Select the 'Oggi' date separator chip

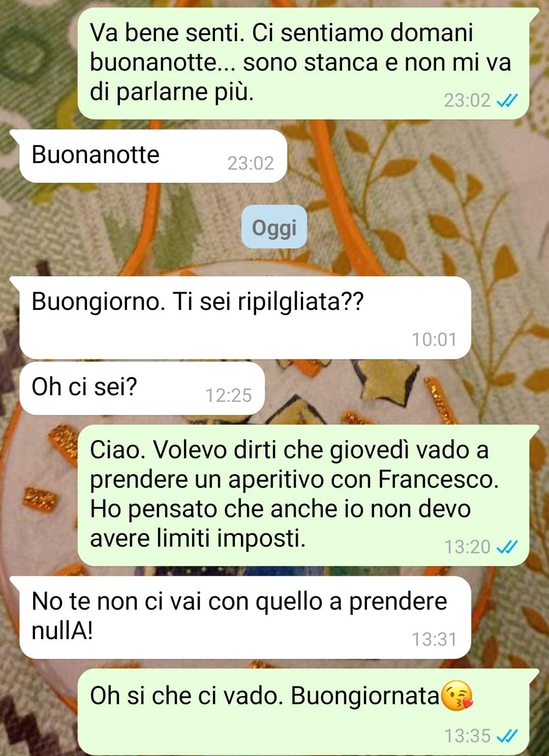274,227
